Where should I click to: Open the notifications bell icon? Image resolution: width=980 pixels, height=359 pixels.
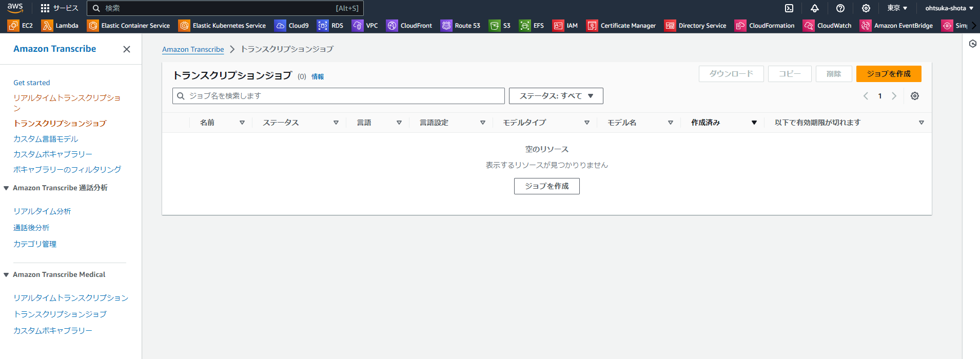815,8
